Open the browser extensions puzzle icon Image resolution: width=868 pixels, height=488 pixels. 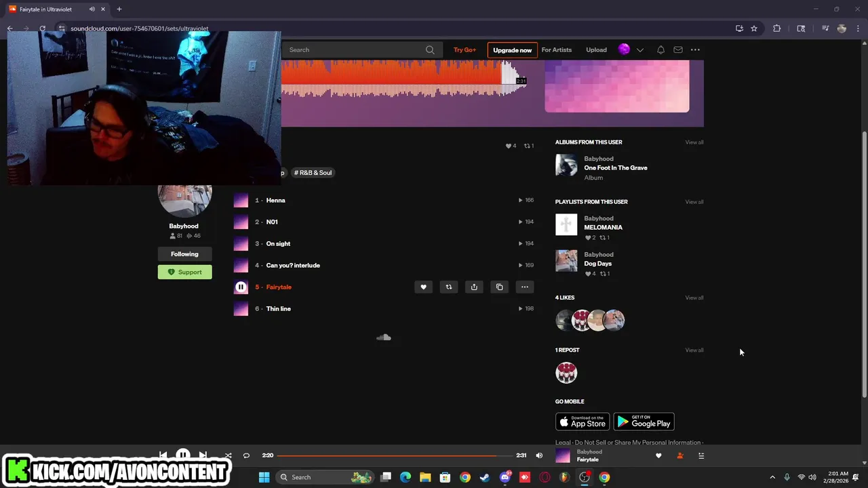[777, 28]
